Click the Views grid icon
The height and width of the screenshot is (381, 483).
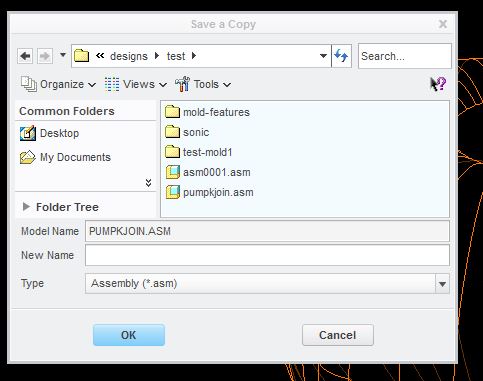[x=112, y=84]
